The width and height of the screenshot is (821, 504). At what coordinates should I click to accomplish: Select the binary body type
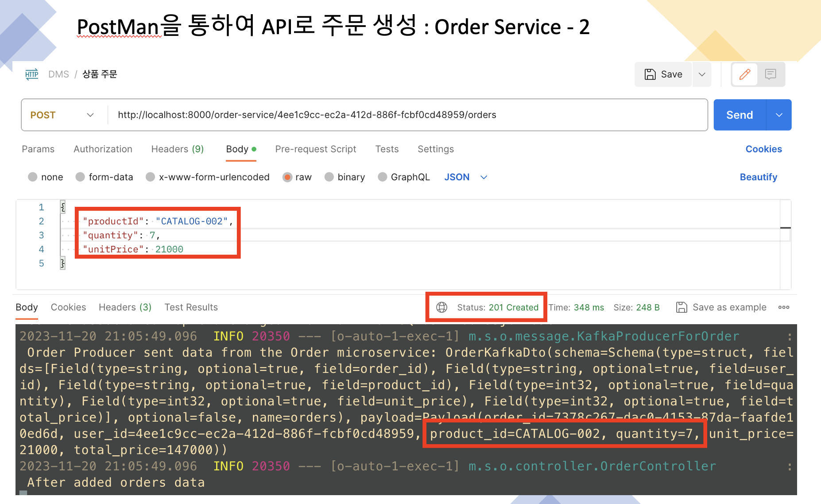329,177
